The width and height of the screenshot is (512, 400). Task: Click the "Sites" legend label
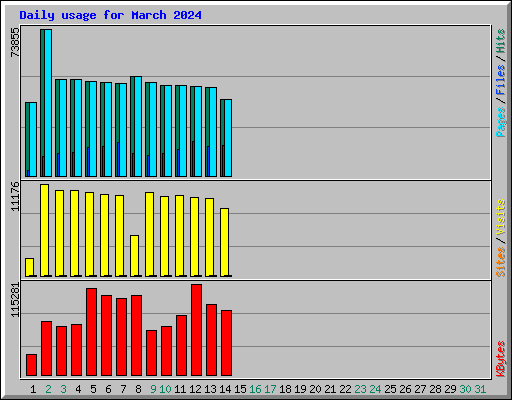click(500, 262)
